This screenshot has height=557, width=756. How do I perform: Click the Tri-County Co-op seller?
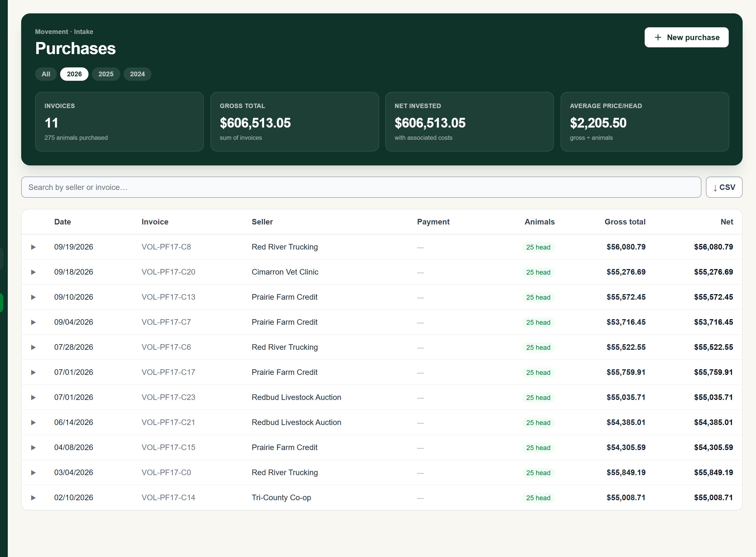click(281, 498)
